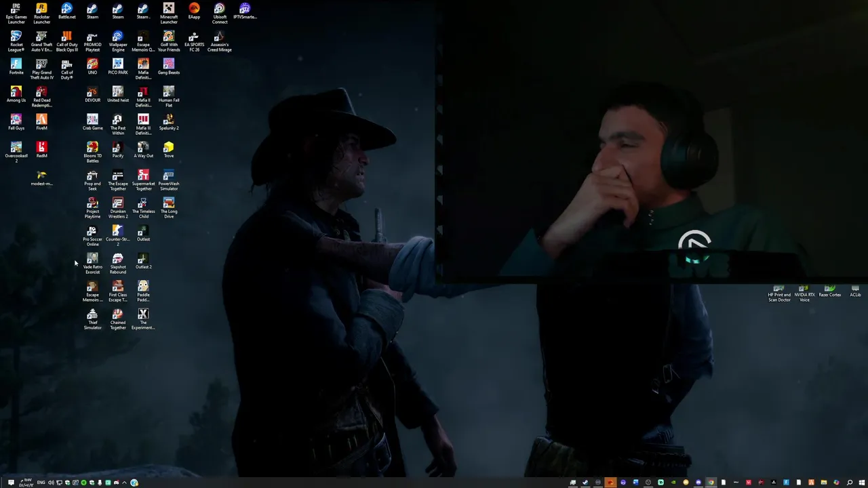
Task: Select the Fortnite desktop icon
Action: pos(16,66)
